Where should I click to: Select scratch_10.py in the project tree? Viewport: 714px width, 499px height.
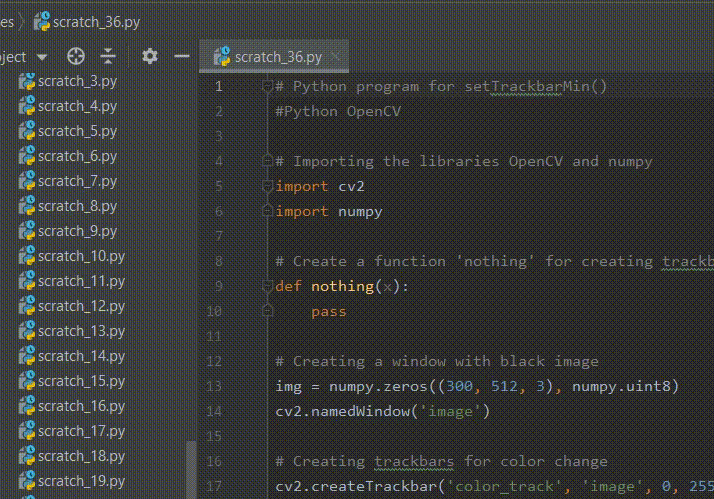[x=81, y=256]
